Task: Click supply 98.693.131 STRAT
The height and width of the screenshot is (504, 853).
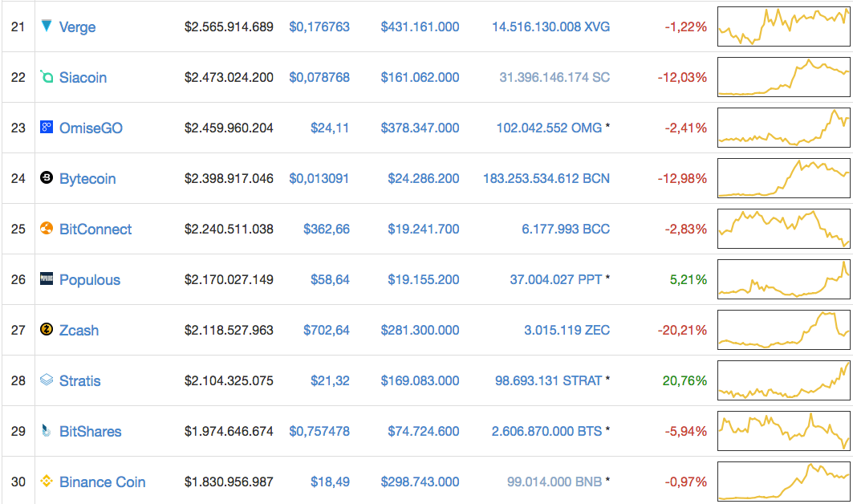Action: 548,381
